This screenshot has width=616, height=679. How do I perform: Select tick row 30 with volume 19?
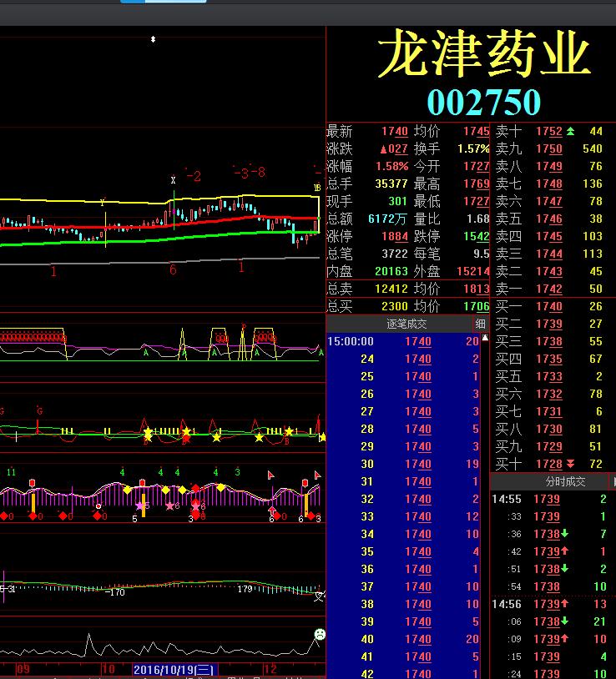click(x=403, y=465)
